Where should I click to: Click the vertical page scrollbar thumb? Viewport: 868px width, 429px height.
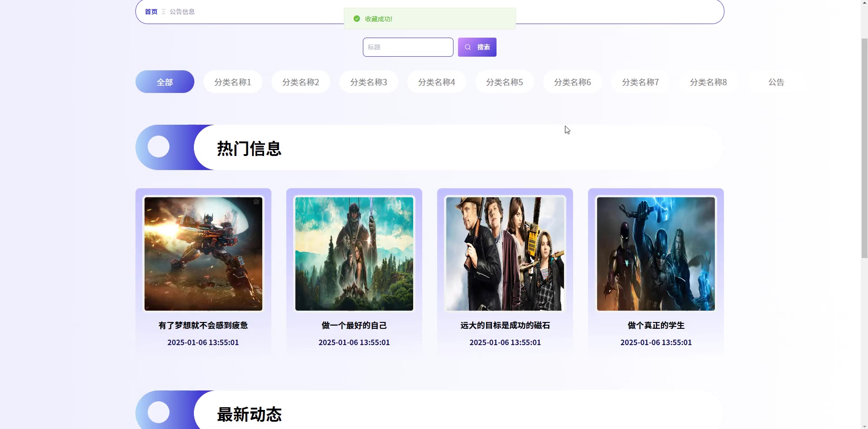click(x=864, y=148)
